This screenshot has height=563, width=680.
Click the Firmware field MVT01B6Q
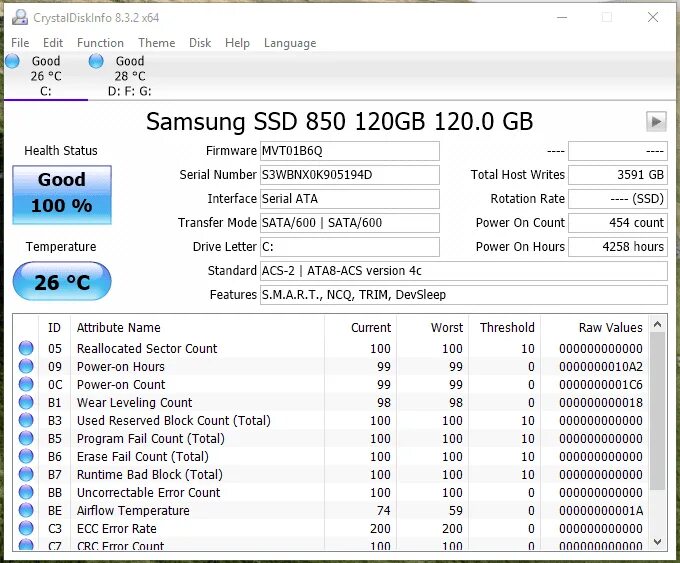(x=350, y=151)
